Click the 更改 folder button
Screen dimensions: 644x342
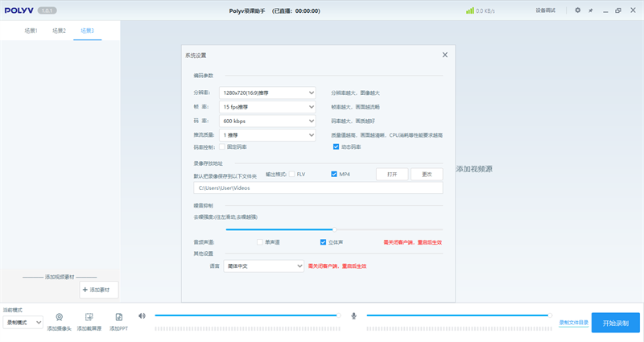pos(427,174)
